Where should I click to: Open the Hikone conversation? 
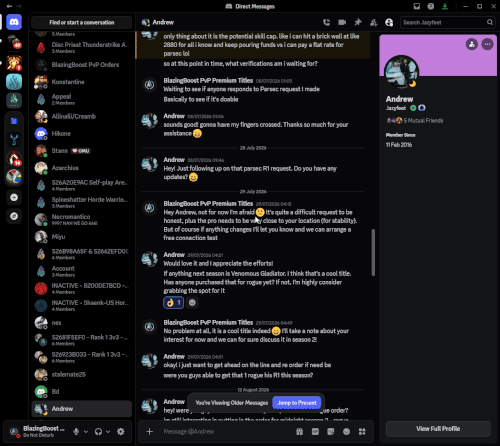[82, 134]
